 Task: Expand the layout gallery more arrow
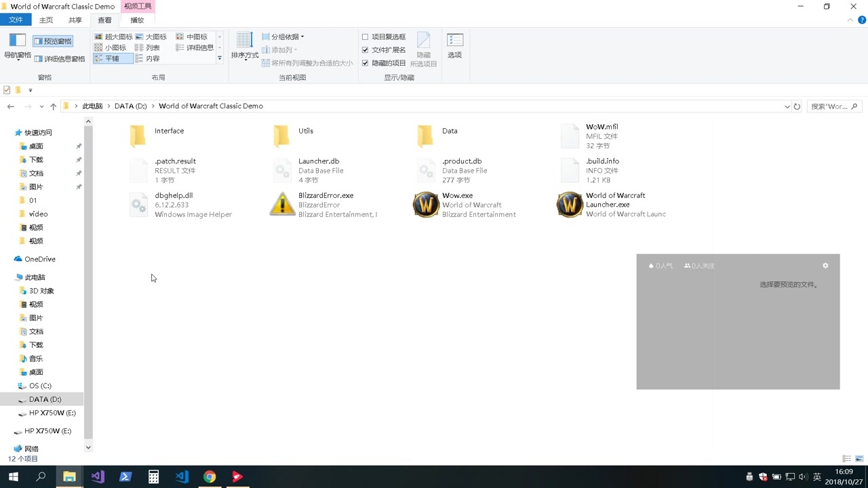tap(220, 58)
